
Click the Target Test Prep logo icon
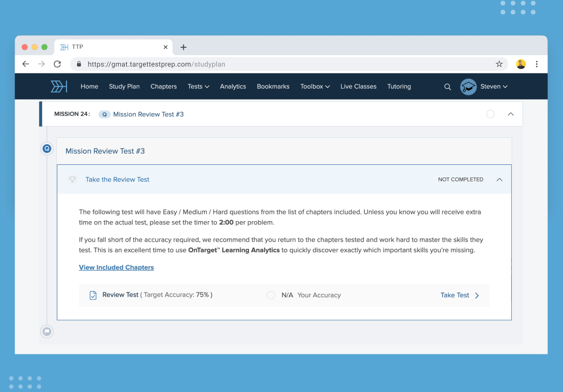(x=59, y=86)
